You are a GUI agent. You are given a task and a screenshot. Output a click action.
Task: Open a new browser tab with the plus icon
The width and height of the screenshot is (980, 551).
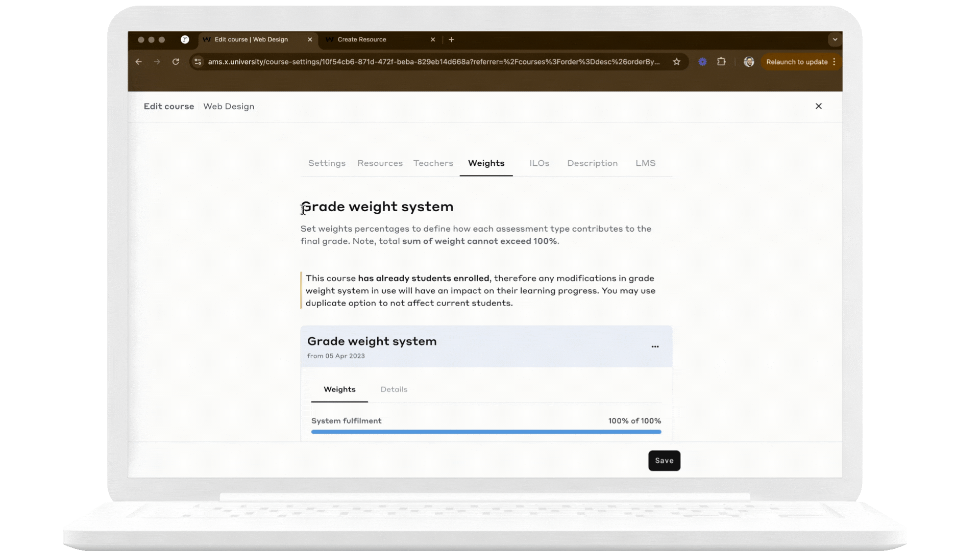[x=451, y=39]
